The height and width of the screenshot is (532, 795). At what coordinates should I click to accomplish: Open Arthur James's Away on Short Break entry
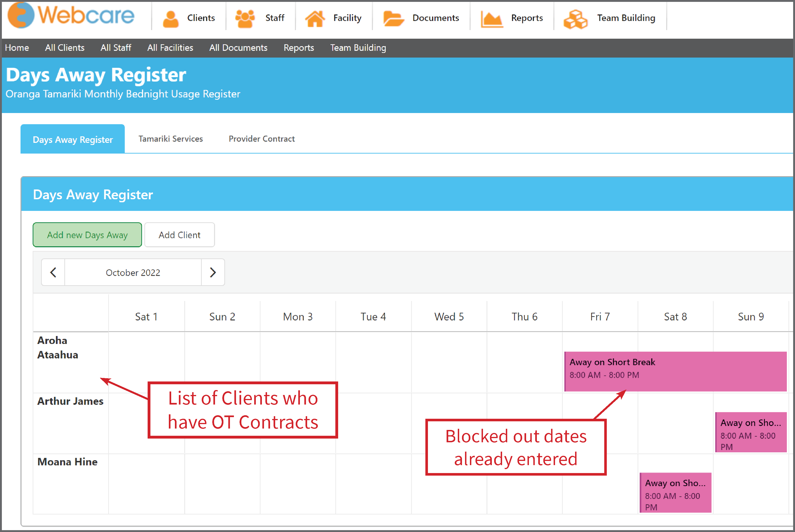[750, 432]
